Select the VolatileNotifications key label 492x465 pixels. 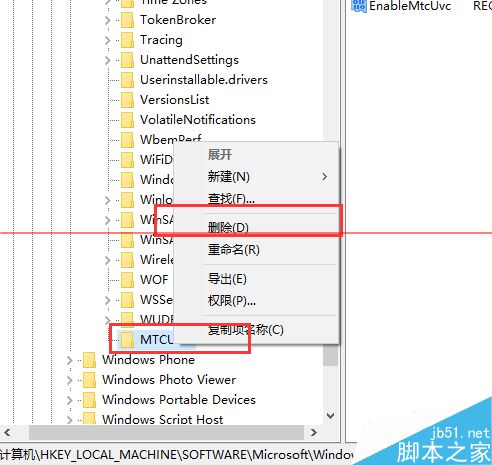[198, 120]
